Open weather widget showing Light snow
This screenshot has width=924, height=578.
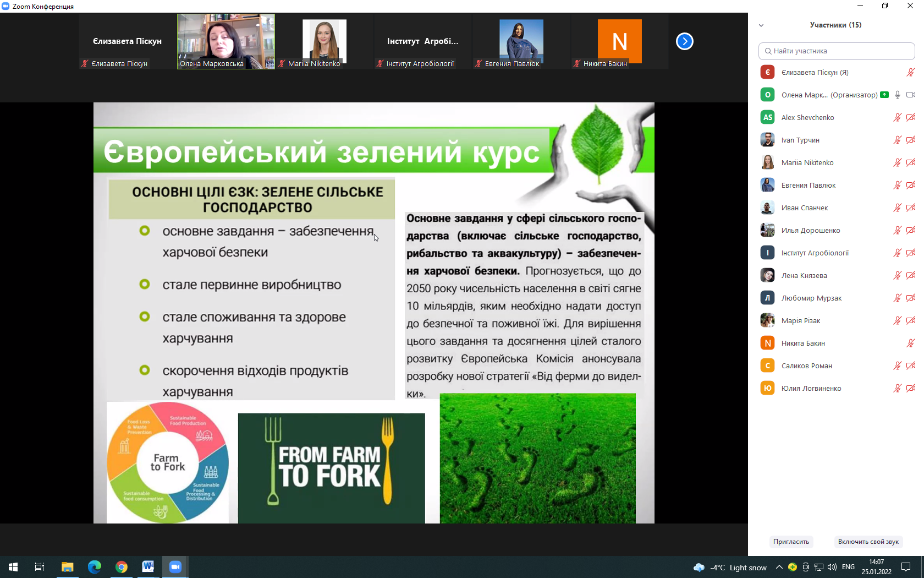(730, 568)
